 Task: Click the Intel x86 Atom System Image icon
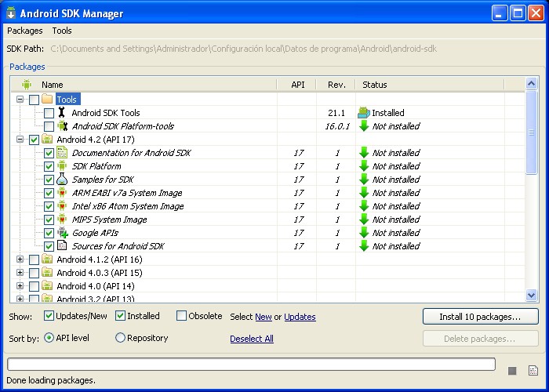coord(62,205)
